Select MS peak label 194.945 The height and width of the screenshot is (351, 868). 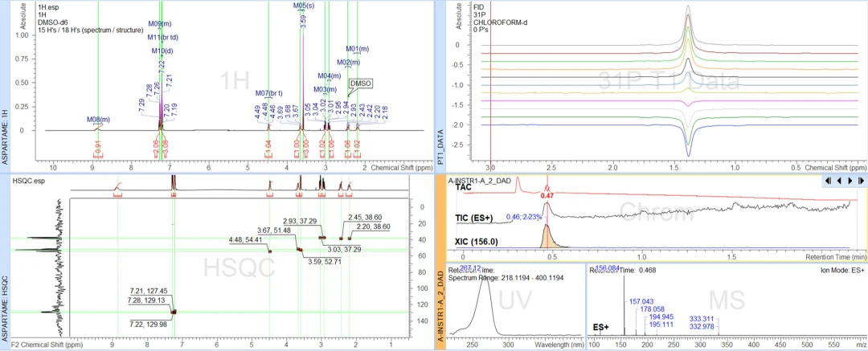point(662,317)
